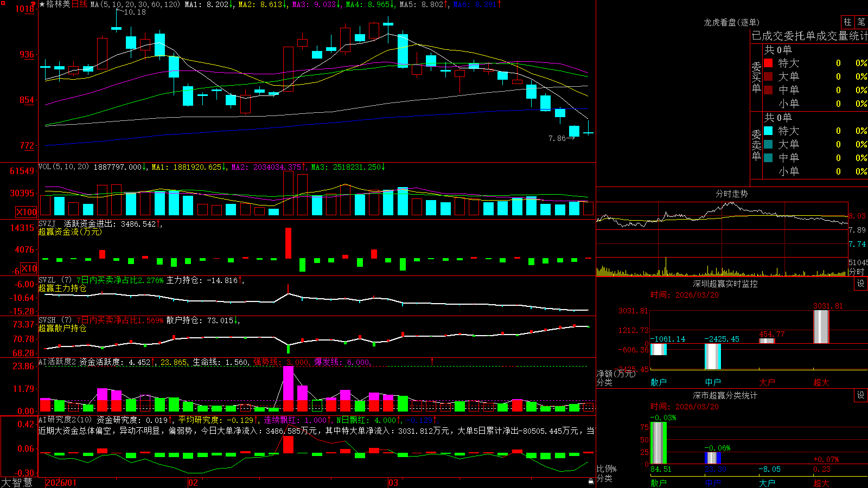Select the VOL(5,10,20) indicator label

(63, 167)
